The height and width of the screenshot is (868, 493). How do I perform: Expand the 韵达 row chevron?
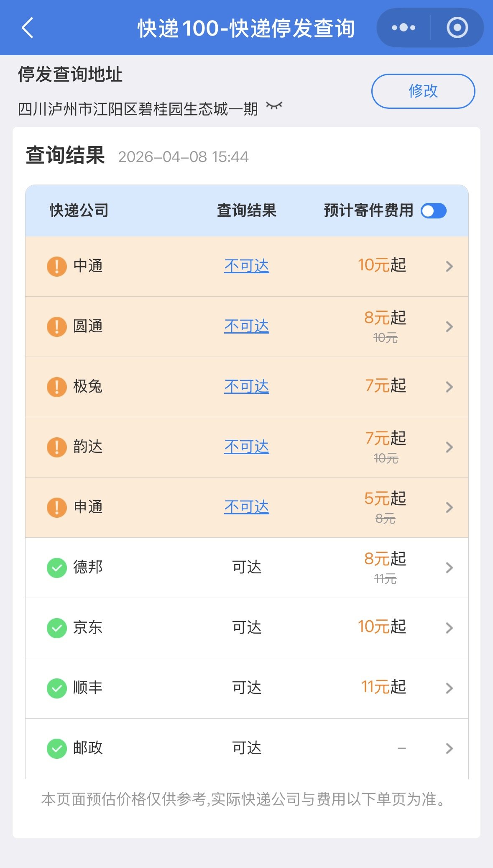coord(449,447)
